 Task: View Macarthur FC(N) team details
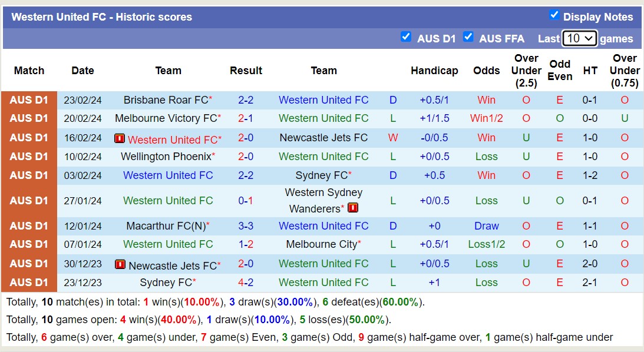coord(167,226)
